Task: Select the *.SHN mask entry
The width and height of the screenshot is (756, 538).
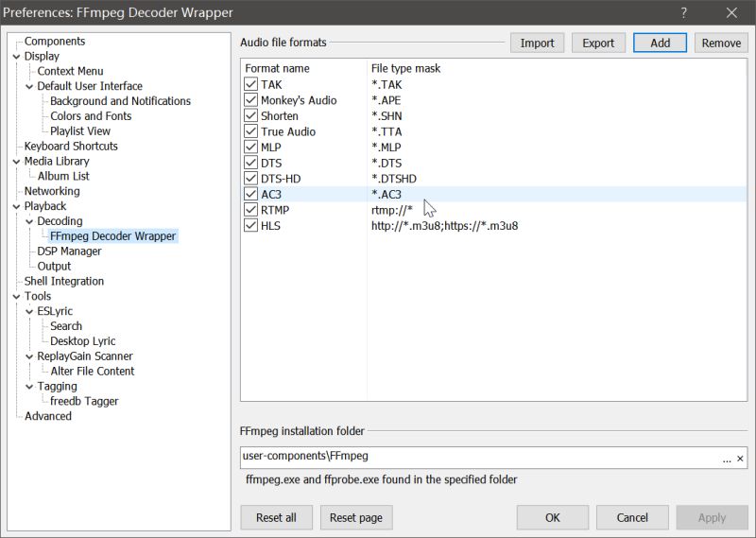Action: (387, 115)
